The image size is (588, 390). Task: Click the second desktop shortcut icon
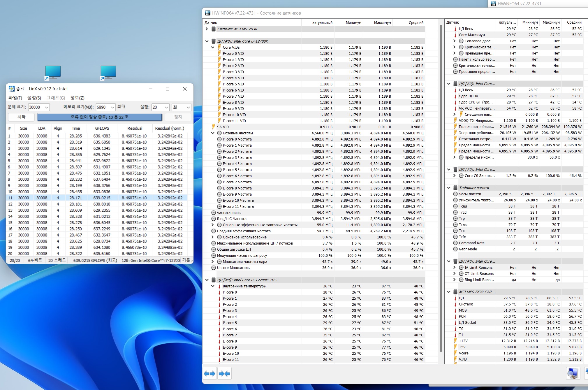(108, 73)
